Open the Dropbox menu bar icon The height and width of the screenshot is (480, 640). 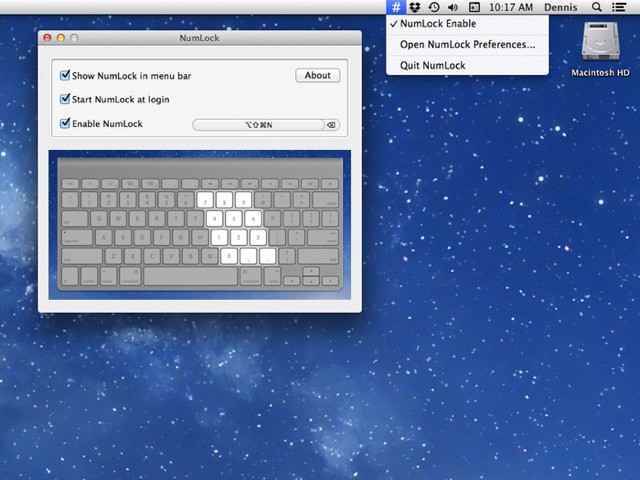point(415,7)
